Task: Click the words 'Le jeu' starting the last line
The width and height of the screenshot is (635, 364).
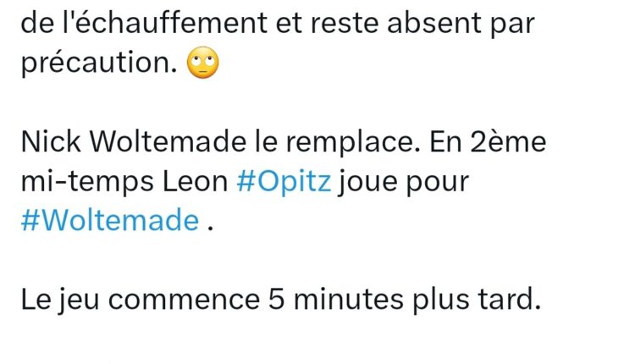Action: pos(60,301)
